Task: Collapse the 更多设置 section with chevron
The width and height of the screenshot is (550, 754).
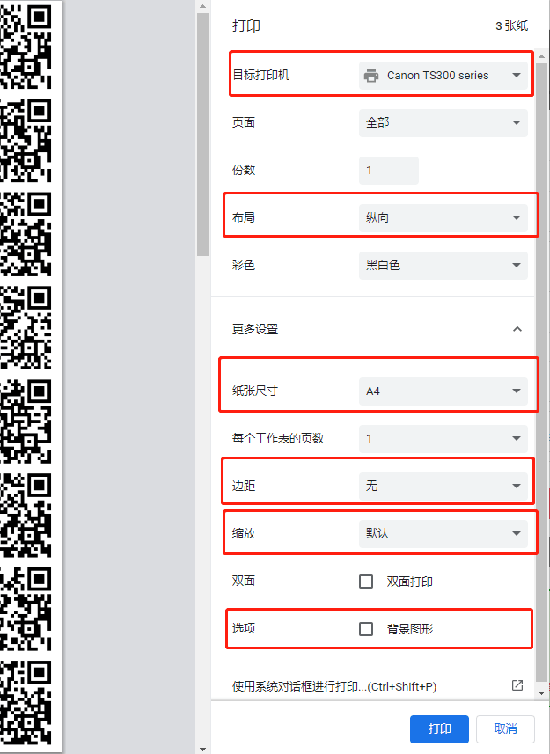Action: point(517,329)
